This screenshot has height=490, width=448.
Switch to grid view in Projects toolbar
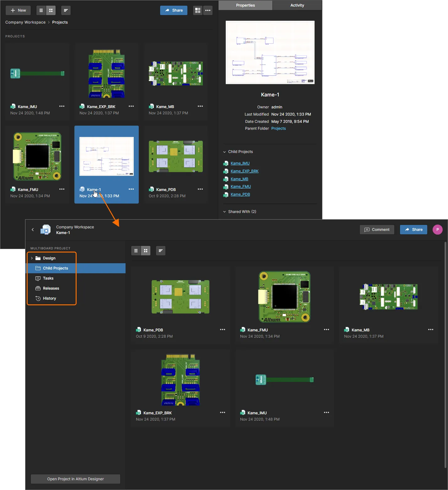tap(51, 10)
